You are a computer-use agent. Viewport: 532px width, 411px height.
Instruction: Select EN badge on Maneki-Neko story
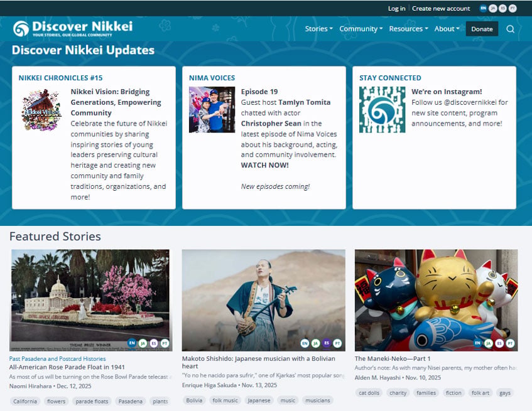pos(477,343)
